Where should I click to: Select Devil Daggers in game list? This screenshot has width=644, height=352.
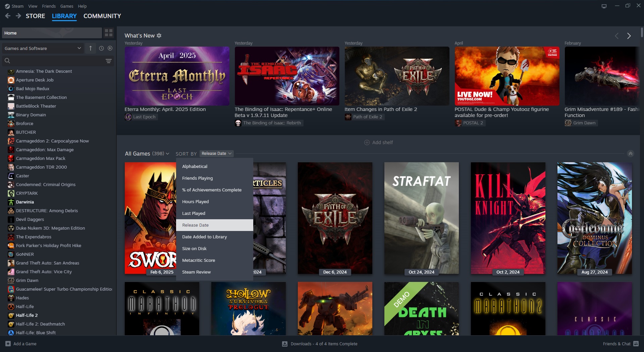[30, 219]
